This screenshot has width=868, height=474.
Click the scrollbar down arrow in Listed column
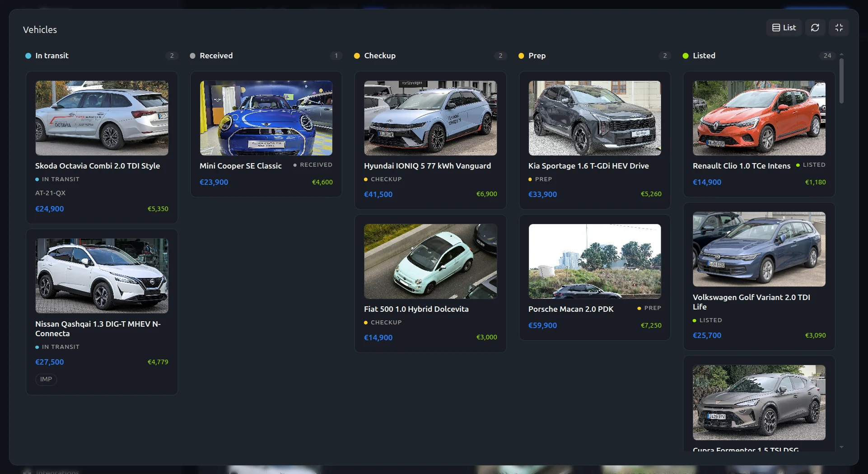coord(841,447)
